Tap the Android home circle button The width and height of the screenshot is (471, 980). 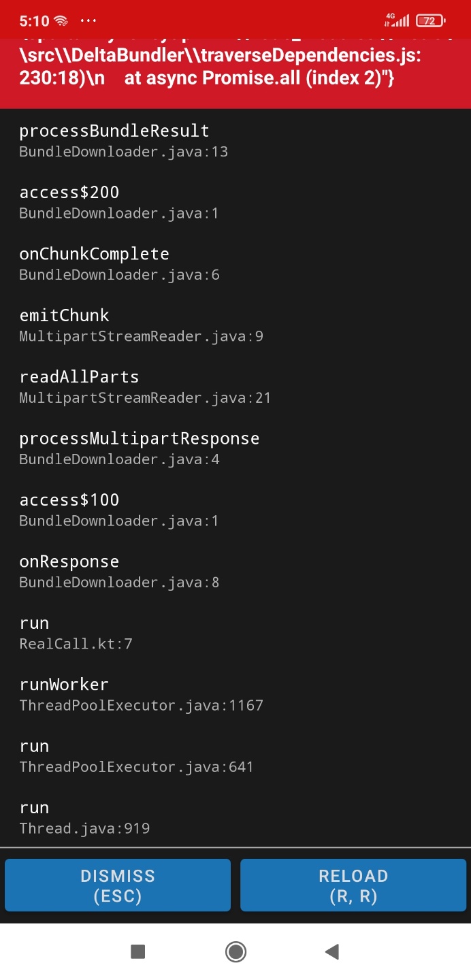tap(235, 951)
